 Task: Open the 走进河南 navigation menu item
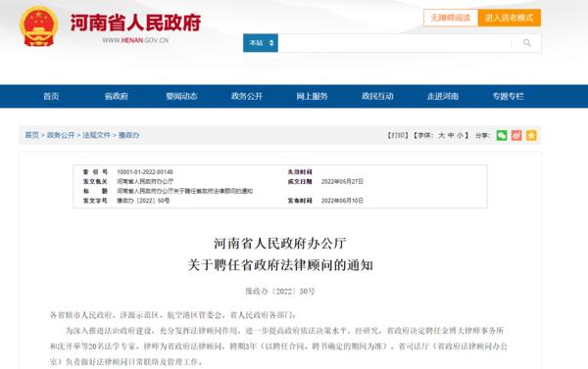click(x=443, y=96)
